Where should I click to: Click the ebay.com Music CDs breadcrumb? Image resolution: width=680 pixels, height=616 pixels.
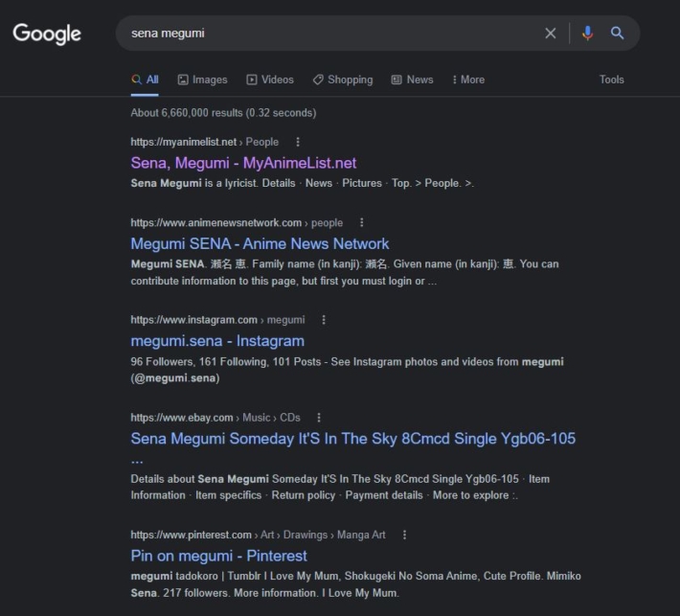215,418
